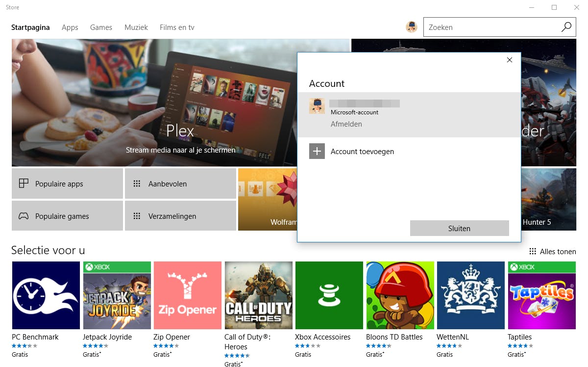The width and height of the screenshot is (588, 367).
Task: Open Populaire games category
Action: point(67,216)
